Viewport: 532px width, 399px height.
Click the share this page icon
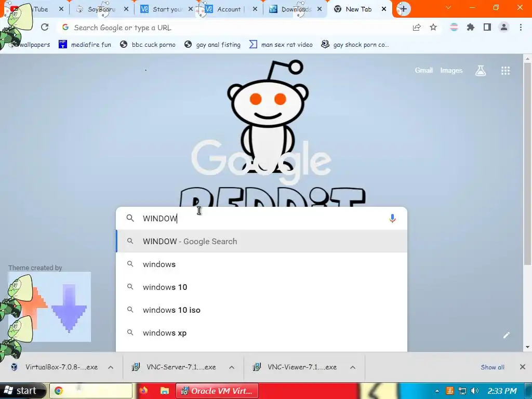[417, 28]
